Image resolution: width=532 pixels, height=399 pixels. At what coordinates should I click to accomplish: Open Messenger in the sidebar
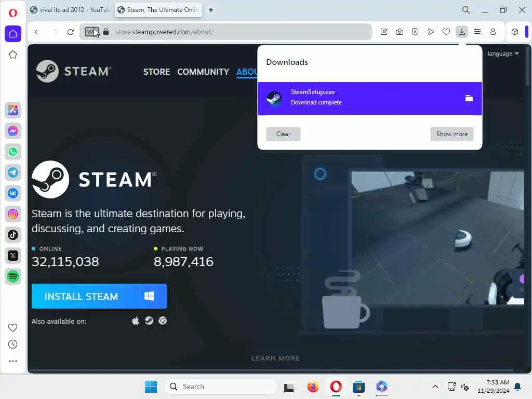pyautogui.click(x=13, y=130)
